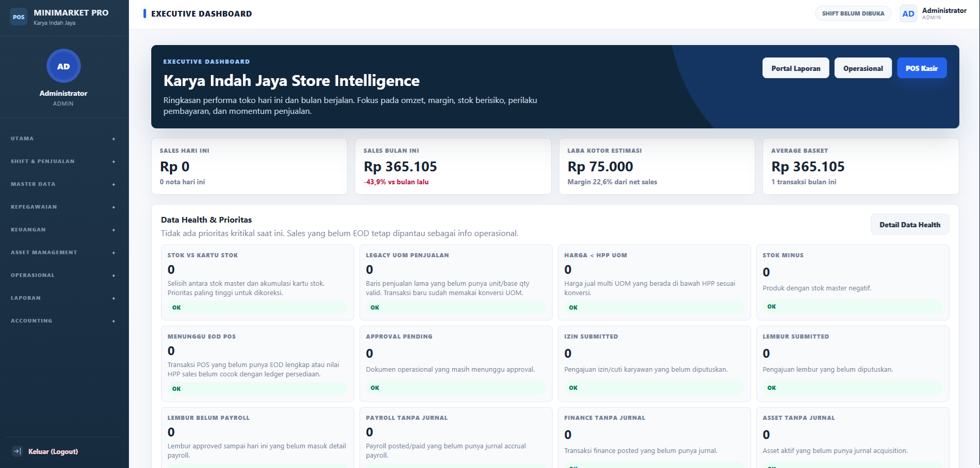Screen dimensions: 980x468
Task: Open Portal Laporan
Action: tap(796, 68)
